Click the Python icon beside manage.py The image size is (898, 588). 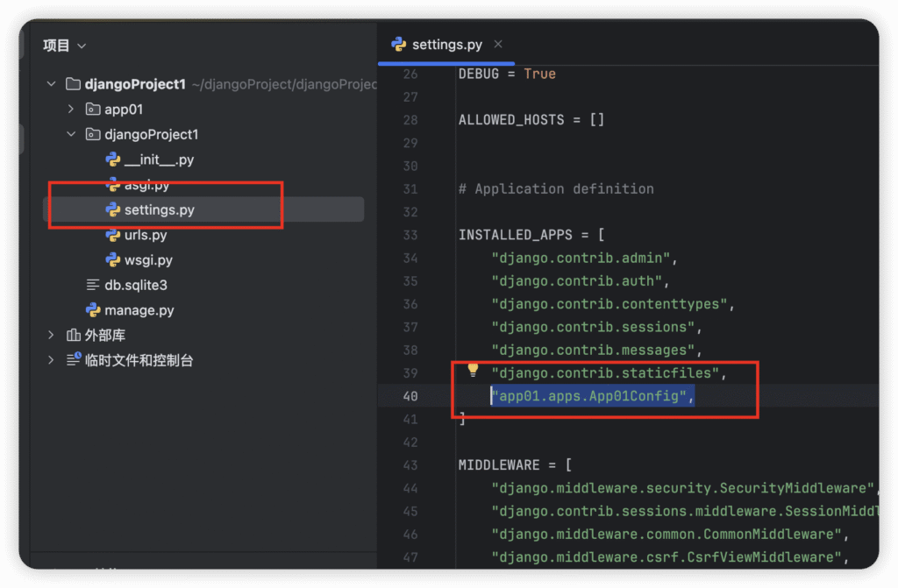tap(92, 310)
